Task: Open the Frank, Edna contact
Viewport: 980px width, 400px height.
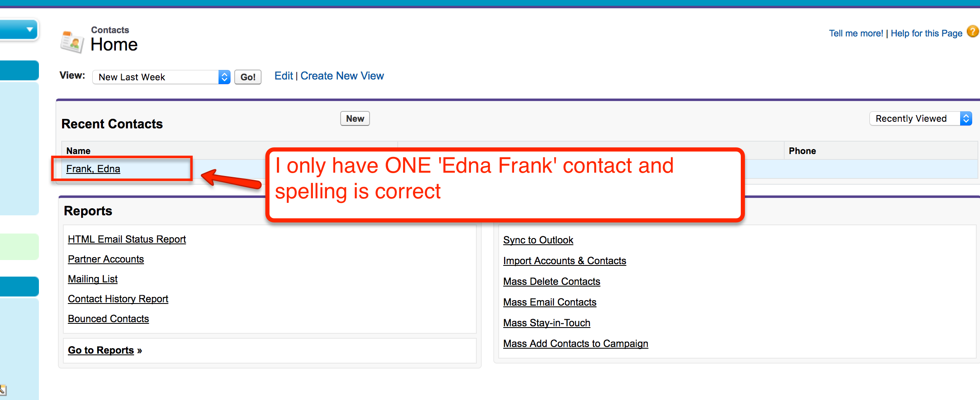Action: coord(93,169)
